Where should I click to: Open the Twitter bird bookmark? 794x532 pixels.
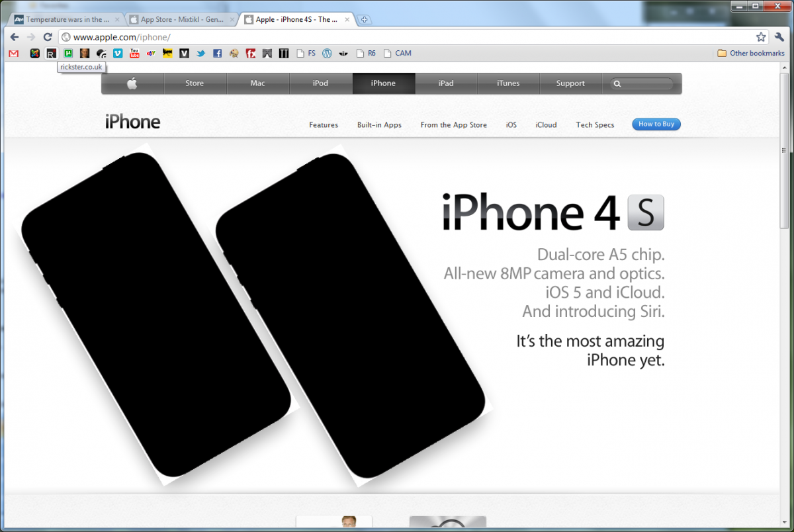click(200, 54)
